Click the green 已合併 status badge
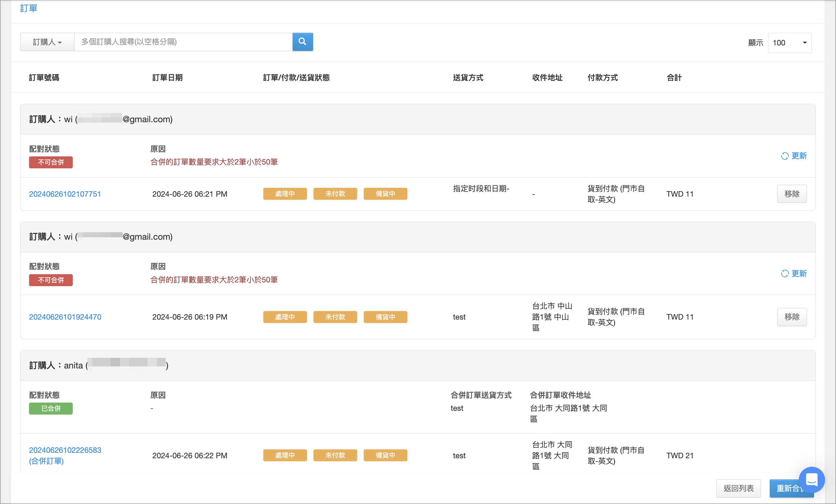The image size is (836, 504). pos(51,409)
